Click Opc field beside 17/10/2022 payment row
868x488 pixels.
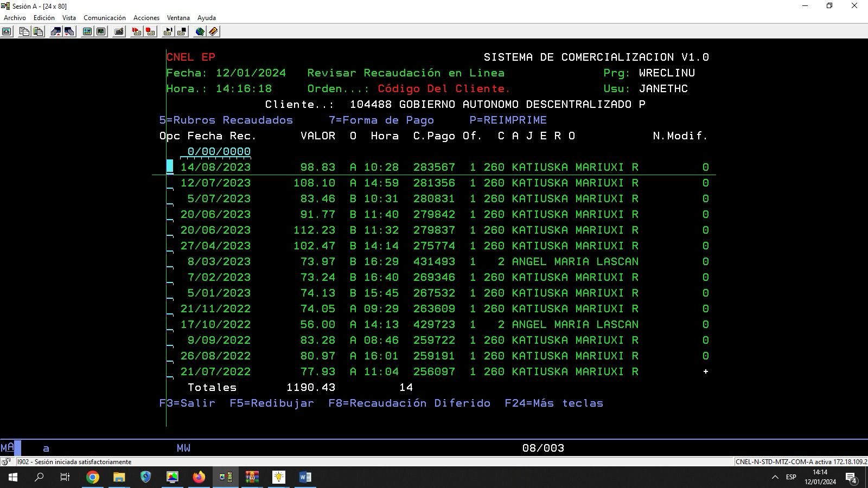[170, 325]
